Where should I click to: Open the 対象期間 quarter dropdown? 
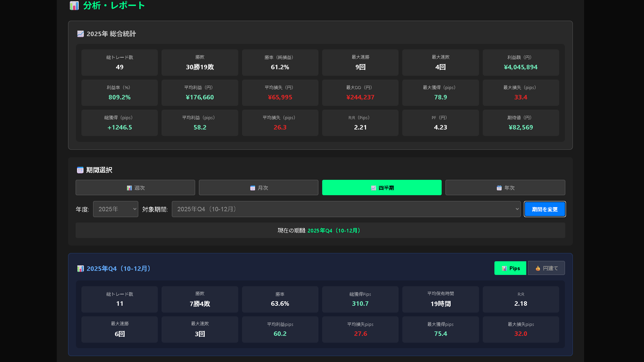point(346,209)
